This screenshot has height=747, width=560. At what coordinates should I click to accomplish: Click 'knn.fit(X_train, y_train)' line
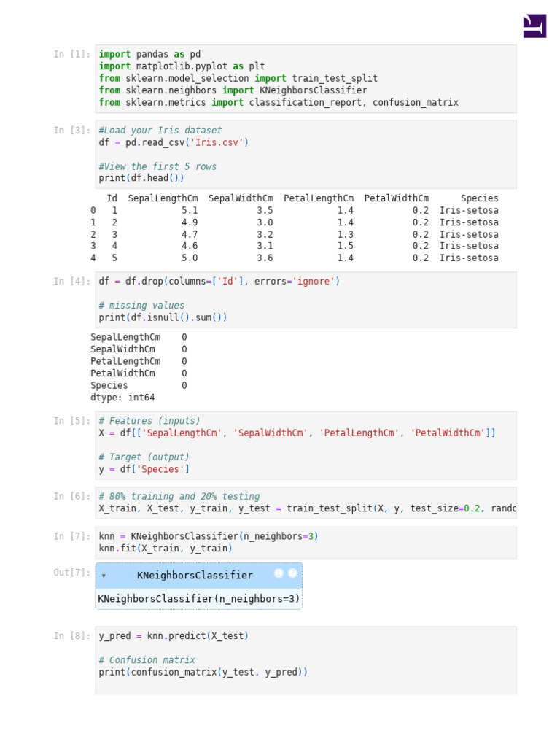(166, 549)
